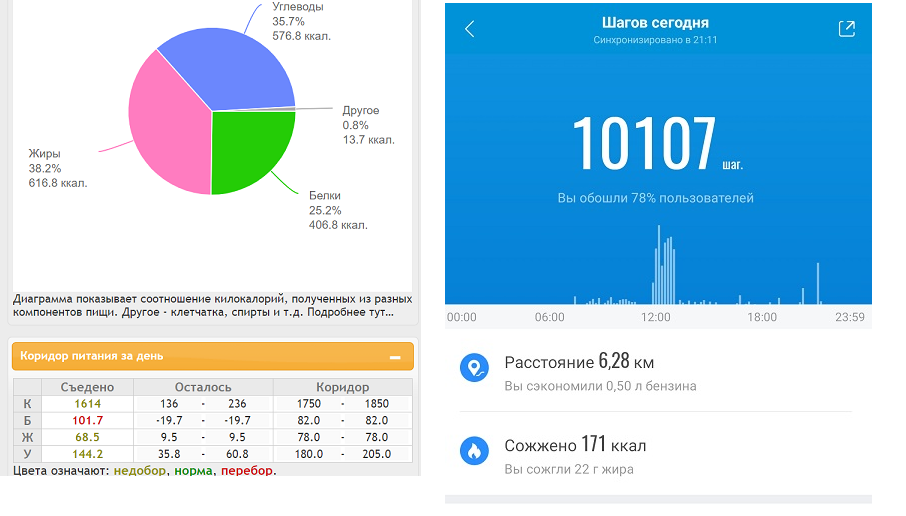The image size is (906, 516).
Task: Go back using the arrow in steps screen
Action: pyautogui.click(x=470, y=29)
